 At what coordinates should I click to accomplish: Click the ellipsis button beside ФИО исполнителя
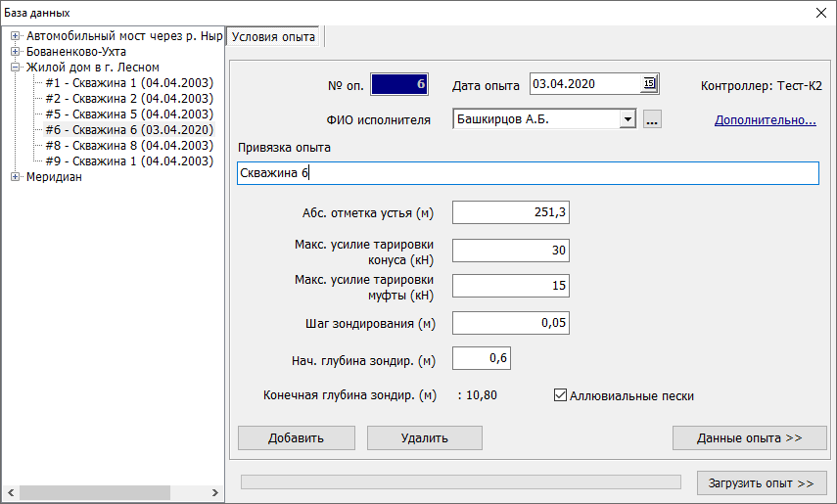[x=653, y=119]
